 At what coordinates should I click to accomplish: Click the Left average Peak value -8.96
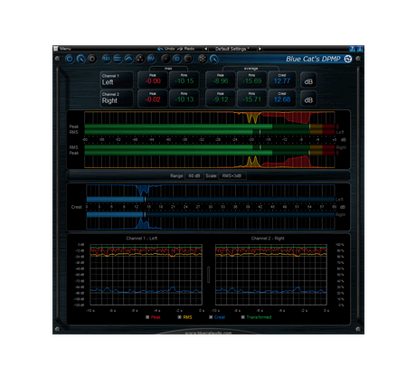(x=220, y=81)
